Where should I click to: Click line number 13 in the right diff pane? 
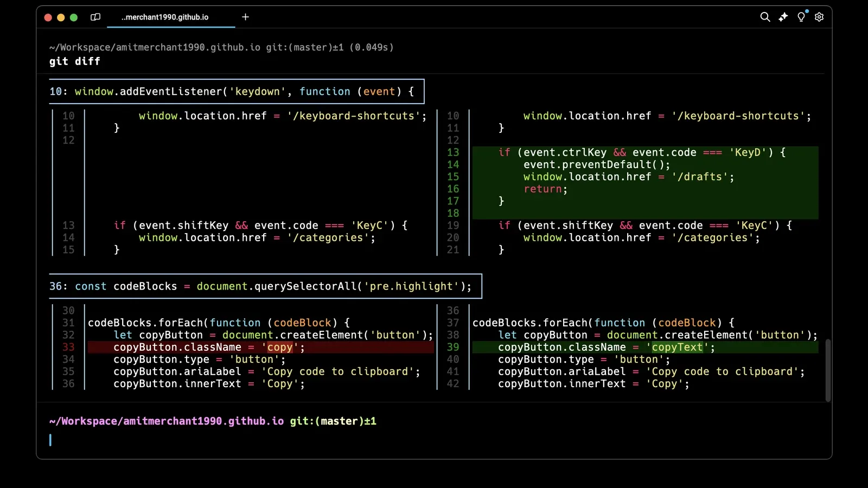(453, 152)
